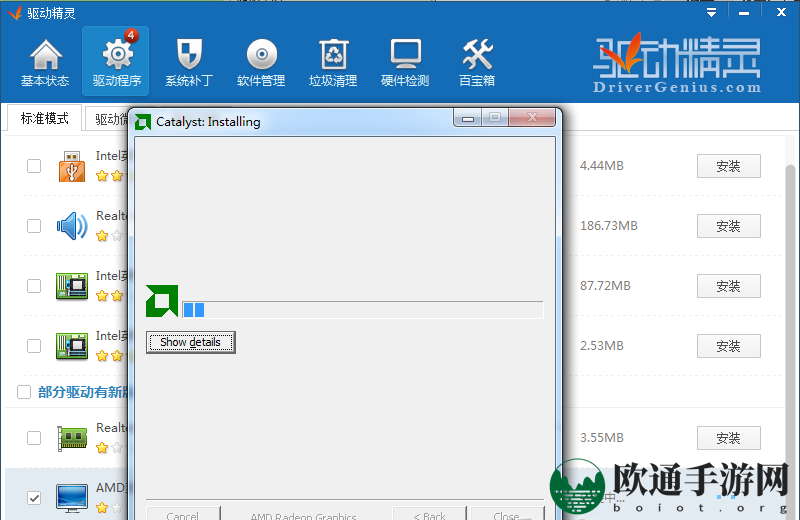Image resolution: width=800 pixels, height=520 pixels.
Task: Click the DriverGenius.com brand logo
Action: [x=677, y=64]
